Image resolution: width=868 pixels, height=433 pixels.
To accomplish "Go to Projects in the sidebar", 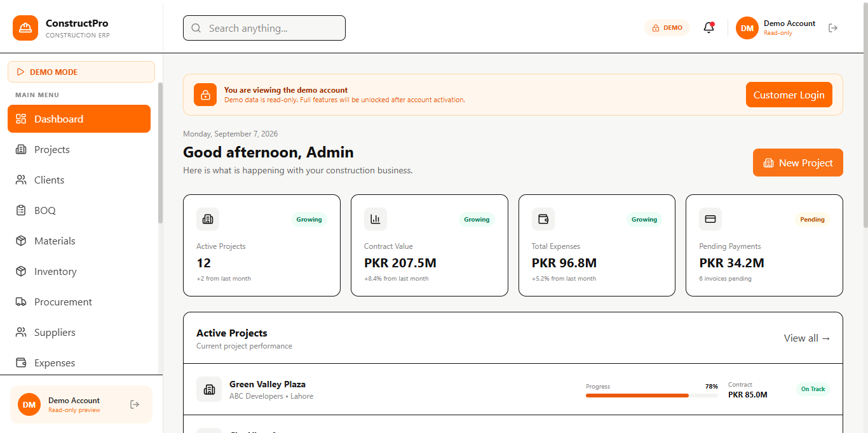I will [x=79, y=149].
